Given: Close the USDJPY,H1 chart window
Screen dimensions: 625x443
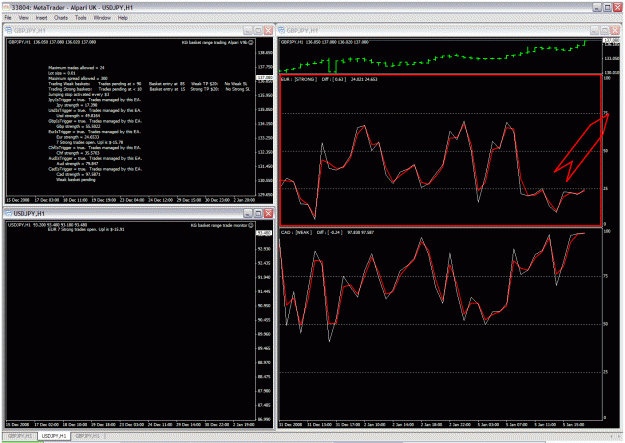Looking at the screenshot, I should tap(269, 213).
